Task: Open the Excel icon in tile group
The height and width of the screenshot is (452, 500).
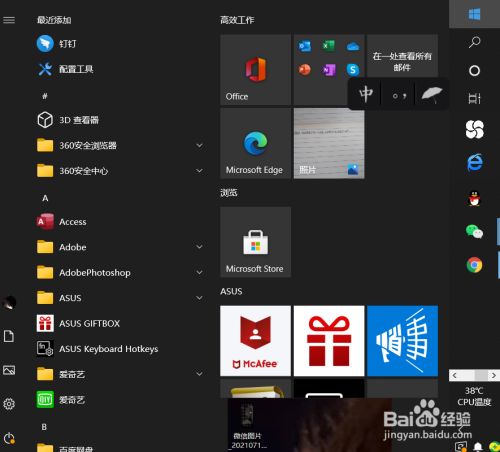Action: click(x=329, y=46)
